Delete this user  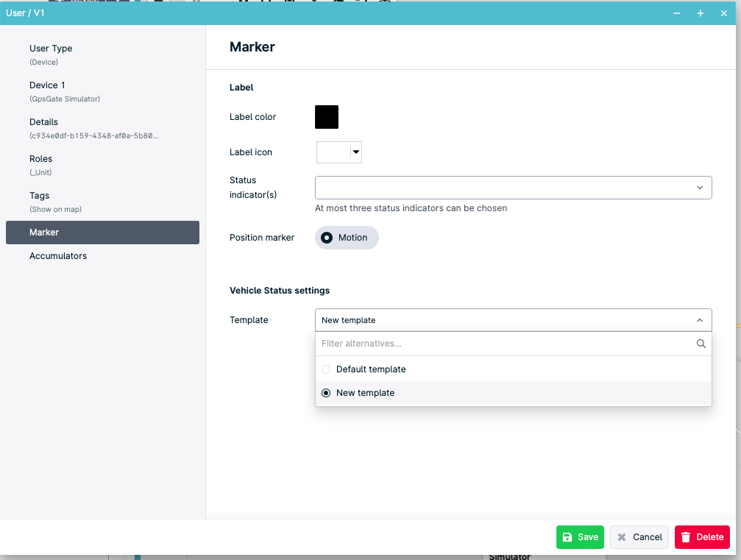pyautogui.click(x=702, y=537)
